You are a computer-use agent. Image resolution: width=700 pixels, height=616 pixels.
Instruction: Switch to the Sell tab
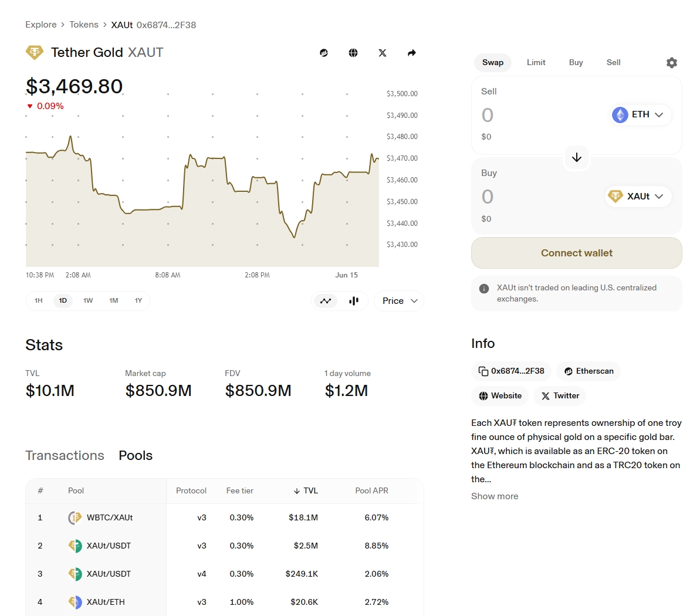613,63
